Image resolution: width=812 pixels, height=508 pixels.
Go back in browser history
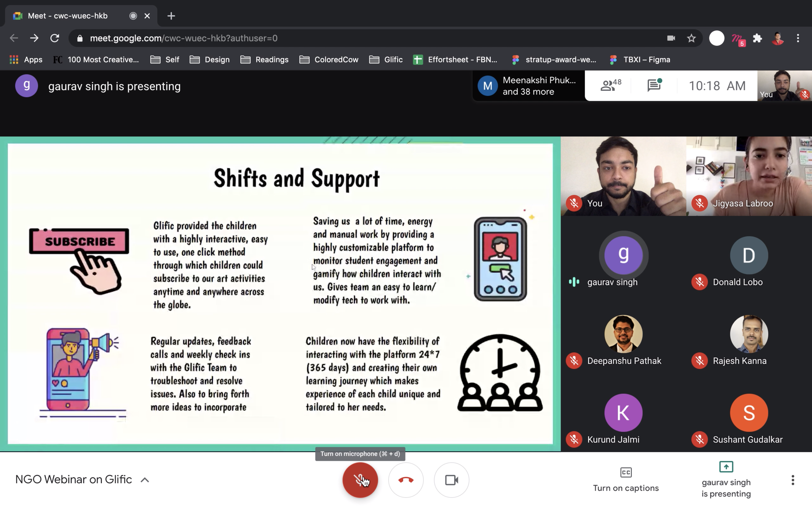[14, 38]
